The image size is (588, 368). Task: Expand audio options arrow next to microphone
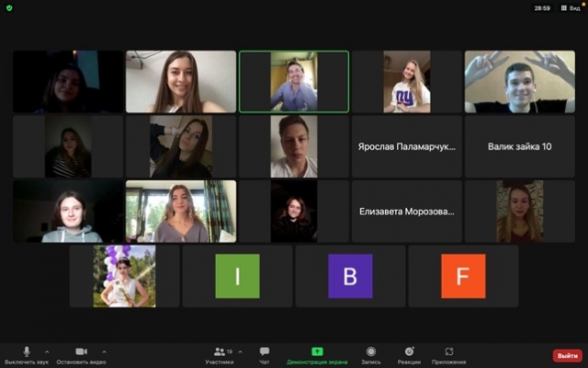click(47, 351)
